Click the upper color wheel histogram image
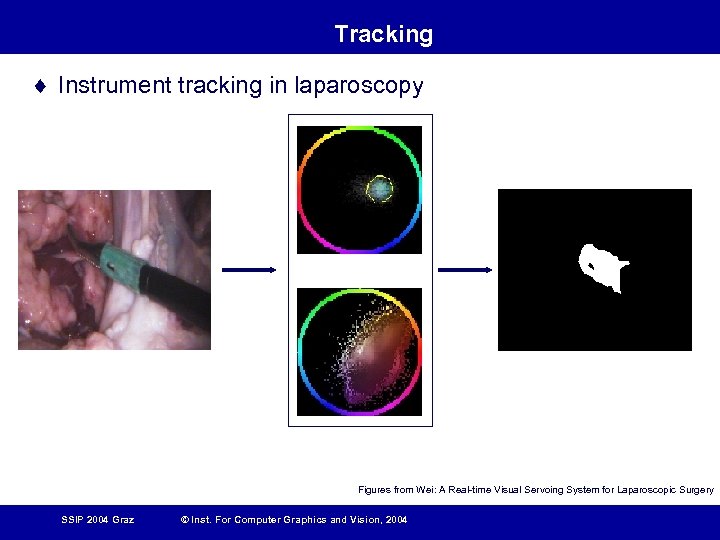 click(359, 190)
